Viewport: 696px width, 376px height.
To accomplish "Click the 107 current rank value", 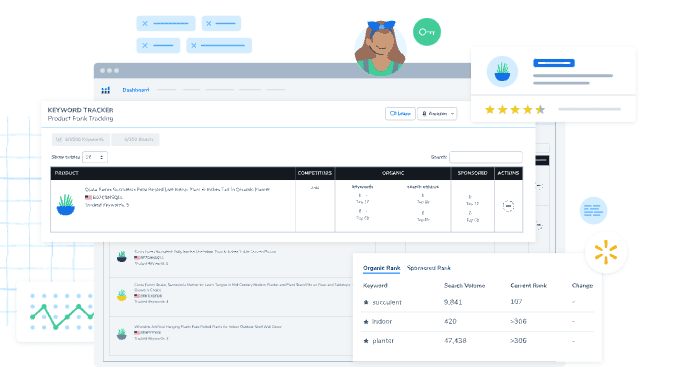I will tap(516, 302).
